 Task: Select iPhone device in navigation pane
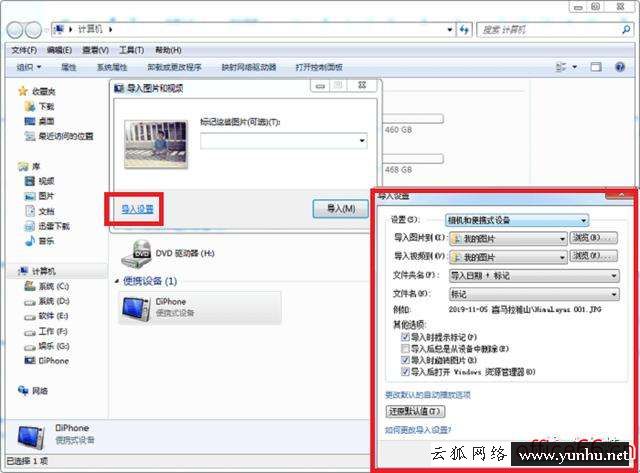(x=47, y=361)
